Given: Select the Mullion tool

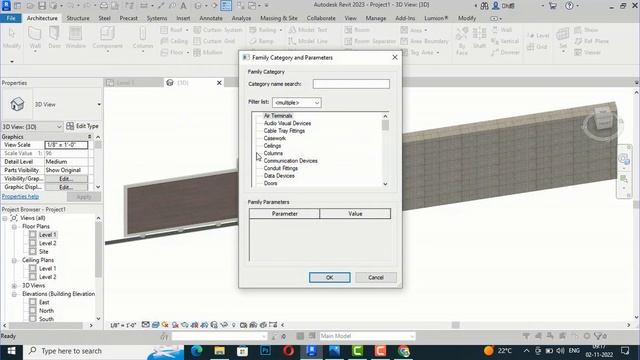Looking at the screenshot, I should click(x=208, y=52).
